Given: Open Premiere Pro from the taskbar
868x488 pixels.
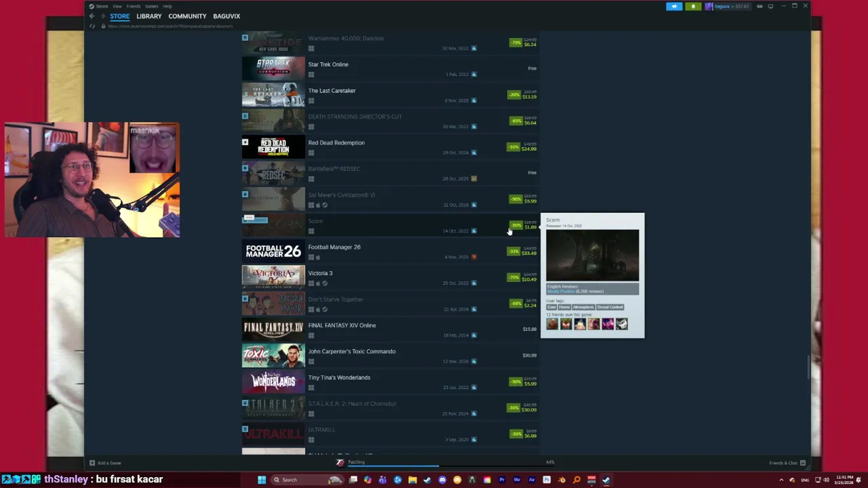Looking at the screenshot, I should pyautogui.click(x=502, y=480).
